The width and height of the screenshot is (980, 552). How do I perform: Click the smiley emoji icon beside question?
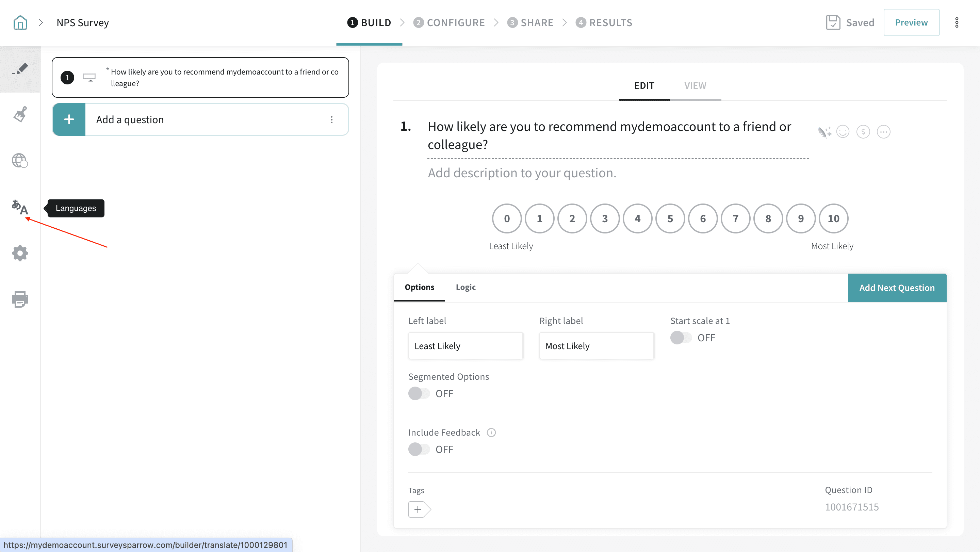(x=843, y=132)
